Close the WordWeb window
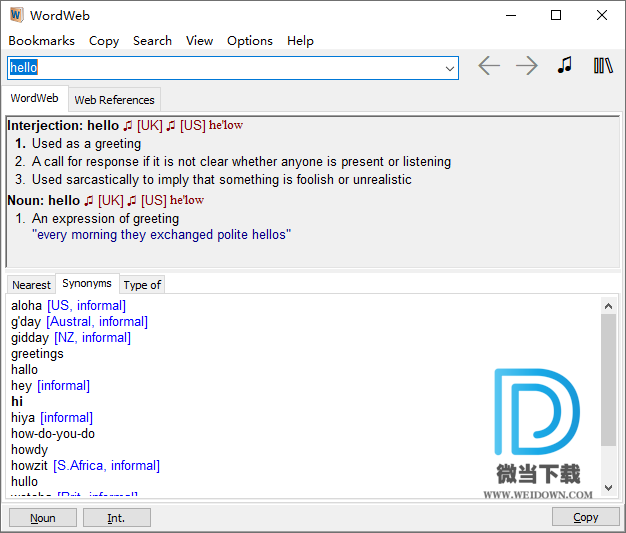 pyautogui.click(x=602, y=16)
